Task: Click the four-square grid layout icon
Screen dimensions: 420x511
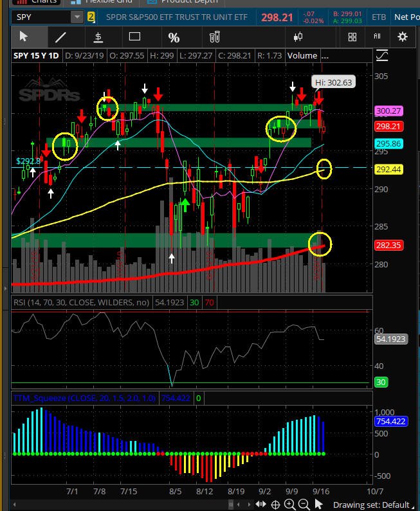Action: pyautogui.click(x=352, y=37)
